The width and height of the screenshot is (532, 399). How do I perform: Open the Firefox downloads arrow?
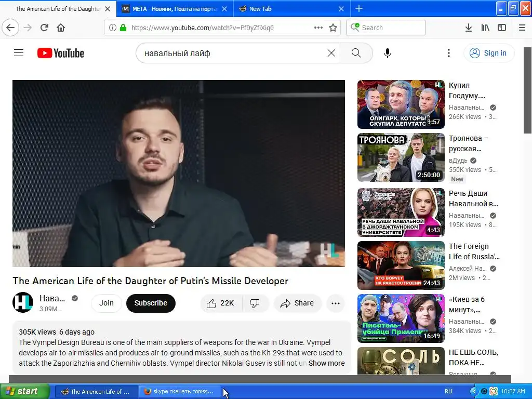(469, 28)
